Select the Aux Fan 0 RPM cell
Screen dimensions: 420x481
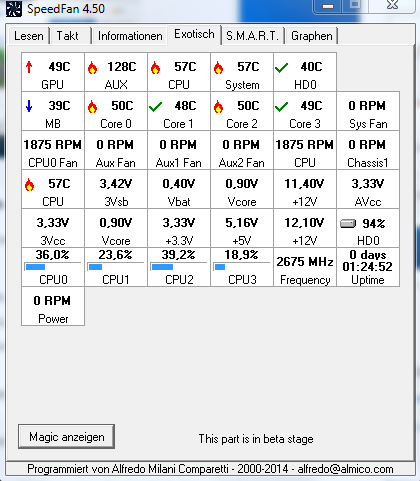coord(116,150)
